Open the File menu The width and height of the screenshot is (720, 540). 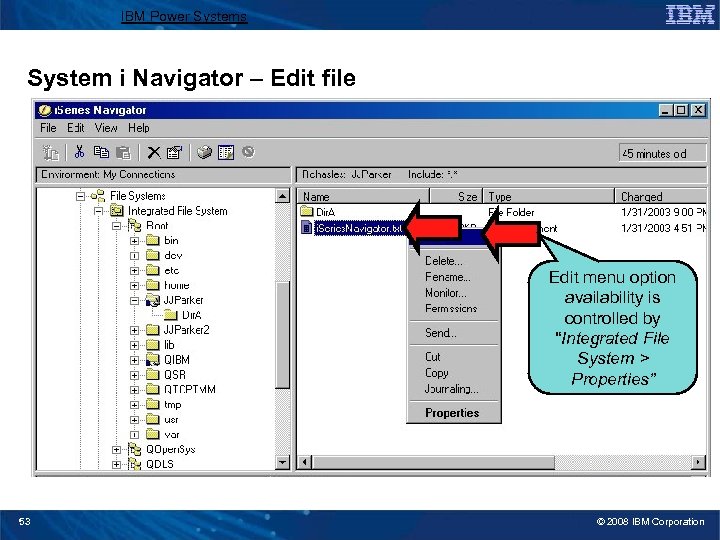click(48, 128)
